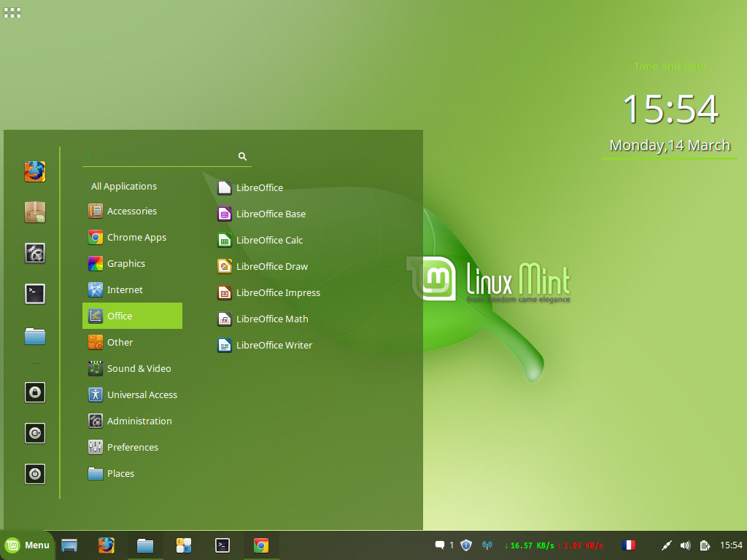
Task: Open the Graphics category
Action: (133, 263)
